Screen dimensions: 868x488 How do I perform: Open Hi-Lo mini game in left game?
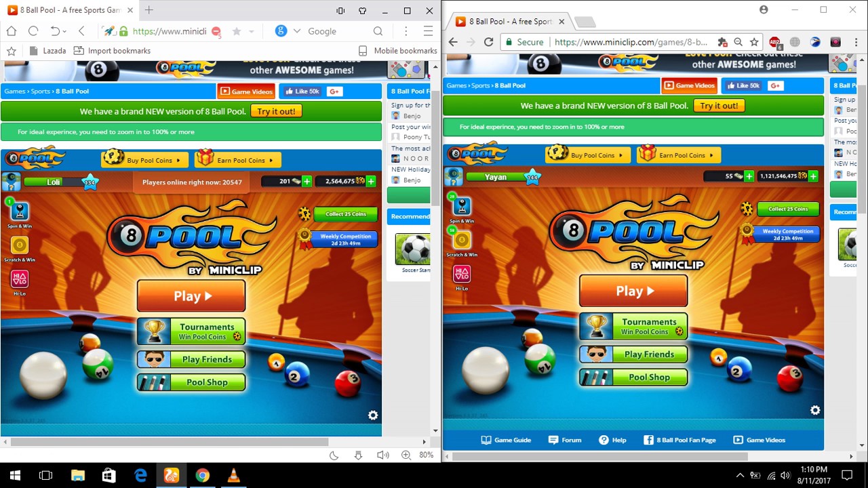(x=19, y=279)
